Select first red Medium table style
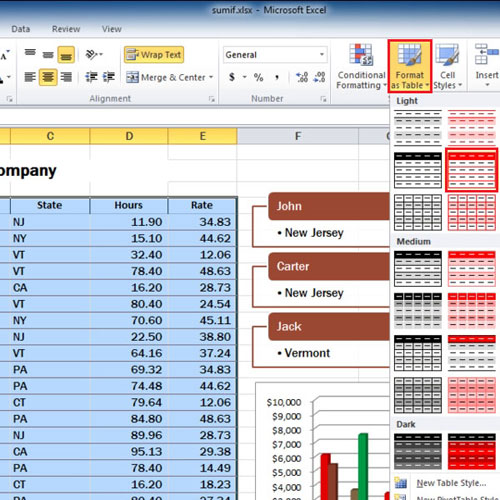This screenshot has height=500, width=500. [471, 269]
